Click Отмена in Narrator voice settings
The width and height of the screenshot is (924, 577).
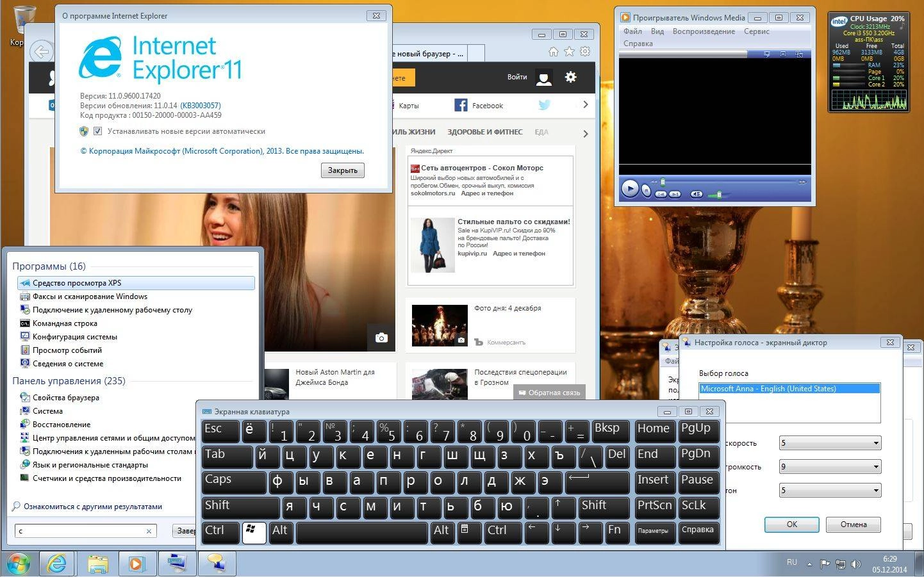[854, 524]
